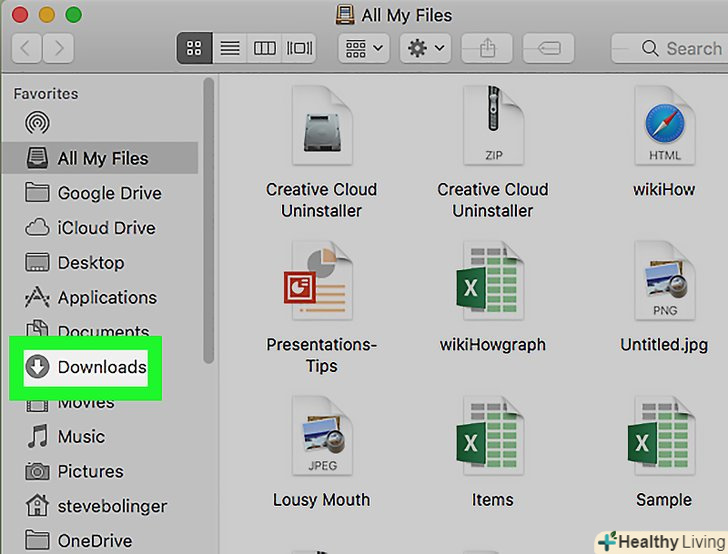
Task: Open Downloads in the sidebar
Action: click(101, 367)
